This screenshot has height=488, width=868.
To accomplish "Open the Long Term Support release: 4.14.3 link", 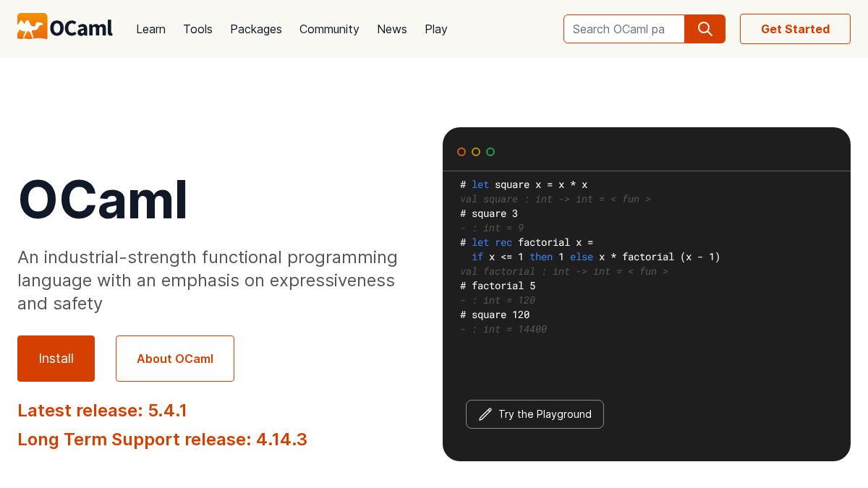I will [162, 440].
